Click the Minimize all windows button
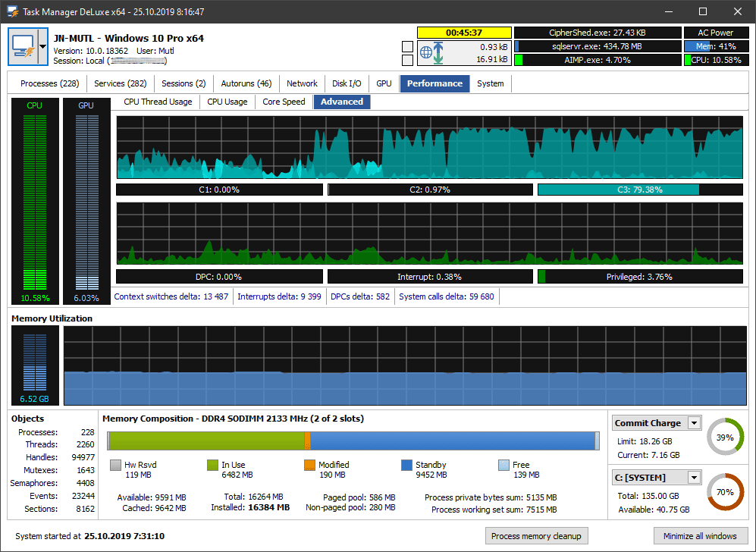The height and width of the screenshot is (552, 756). pos(701,535)
